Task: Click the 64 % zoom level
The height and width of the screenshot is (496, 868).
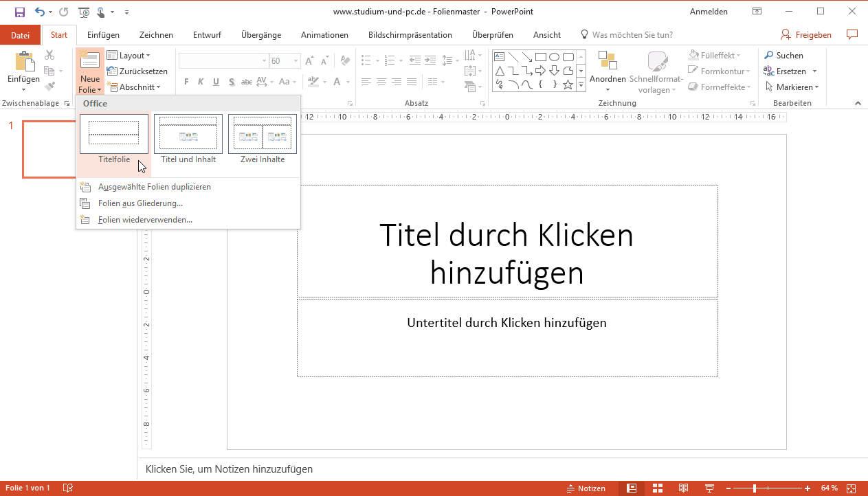Action: 830,488
